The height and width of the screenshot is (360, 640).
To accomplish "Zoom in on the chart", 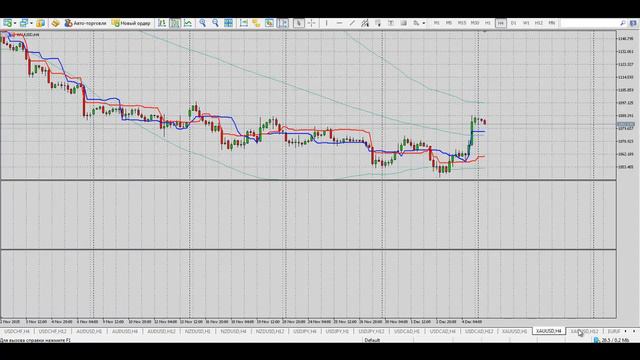I will tap(202, 23).
